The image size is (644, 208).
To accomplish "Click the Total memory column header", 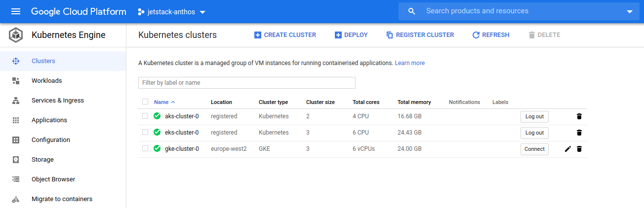I will click(414, 102).
